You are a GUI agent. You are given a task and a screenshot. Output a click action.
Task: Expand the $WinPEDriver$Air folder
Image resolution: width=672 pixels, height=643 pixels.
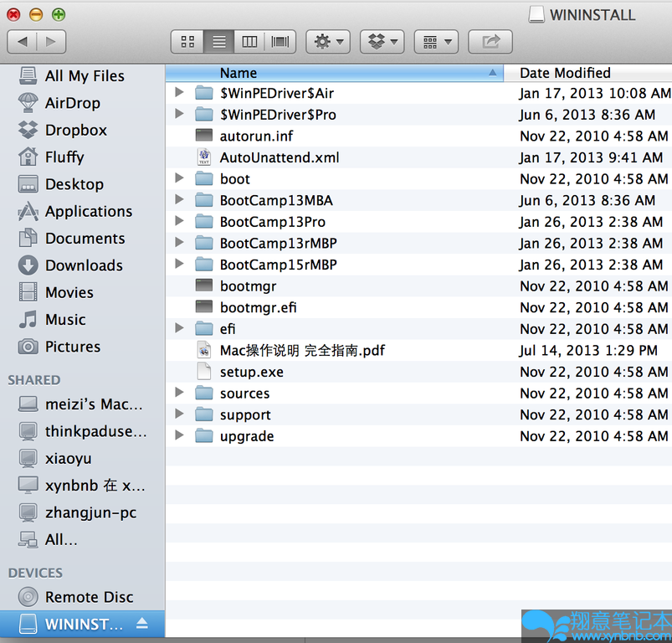(x=180, y=92)
